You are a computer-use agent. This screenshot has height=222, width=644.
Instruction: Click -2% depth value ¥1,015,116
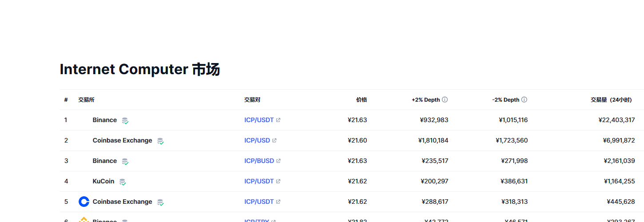[513, 120]
